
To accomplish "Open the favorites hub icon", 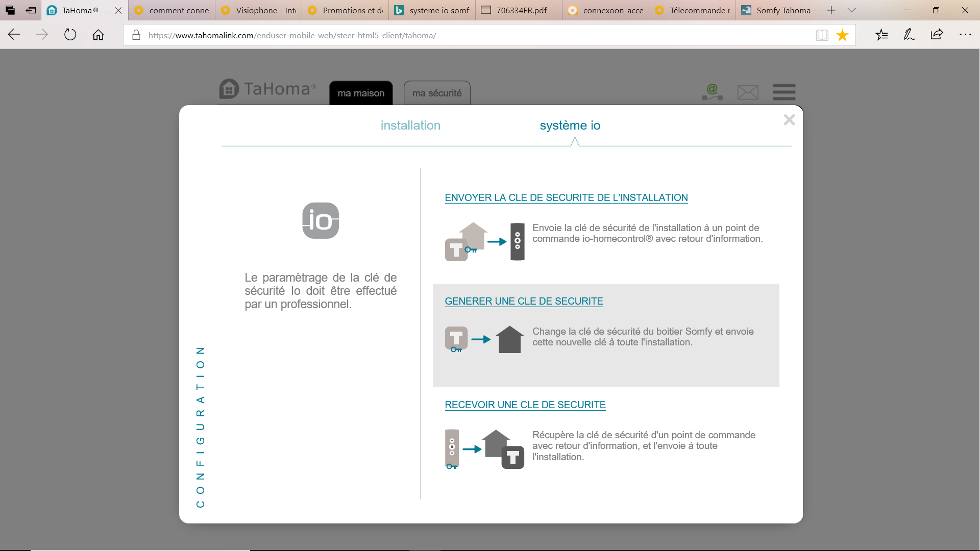I will tap(881, 35).
